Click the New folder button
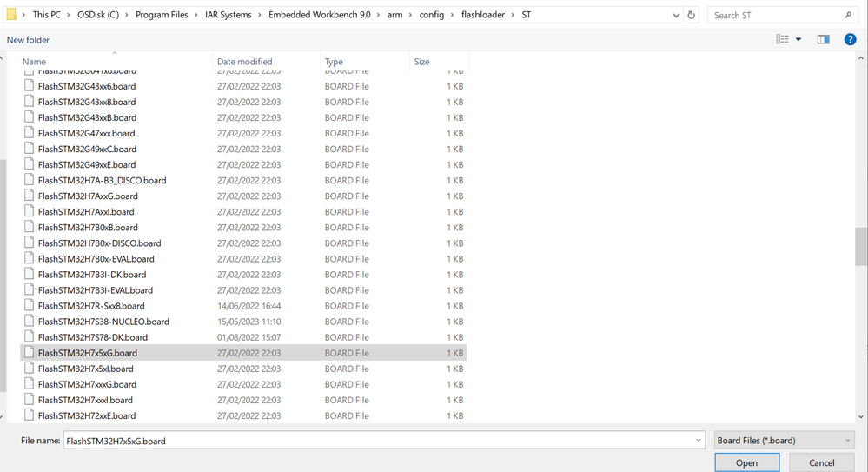The image size is (868, 472). [x=28, y=40]
